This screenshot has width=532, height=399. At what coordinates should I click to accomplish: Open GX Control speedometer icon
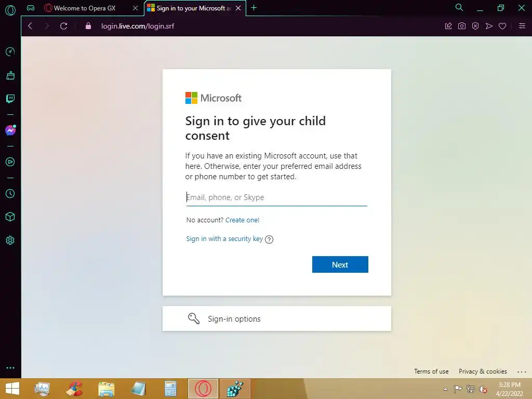coord(10,51)
